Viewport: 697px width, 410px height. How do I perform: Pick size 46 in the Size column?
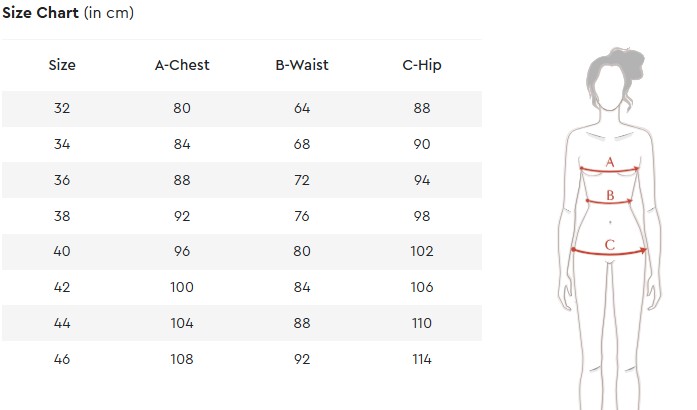coord(62,359)
